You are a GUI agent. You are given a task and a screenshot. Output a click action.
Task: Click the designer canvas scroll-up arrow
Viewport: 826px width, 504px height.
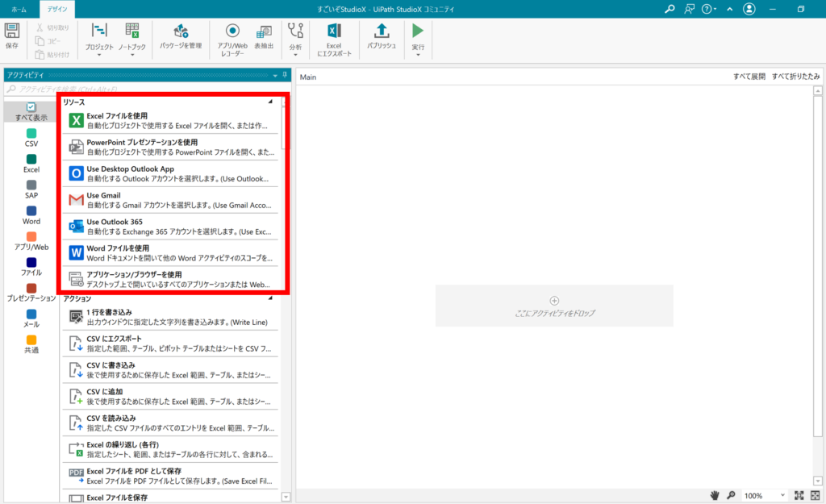pyautogui.click(x=818, y=91)
